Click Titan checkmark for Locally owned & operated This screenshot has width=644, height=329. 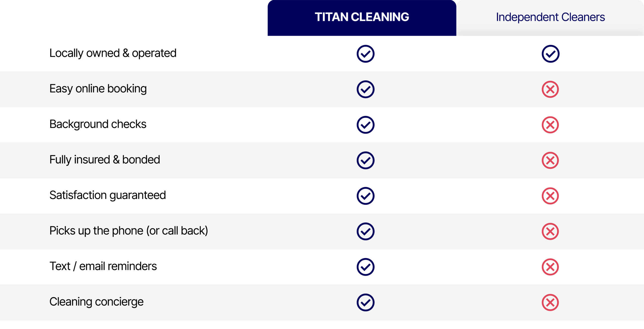pos(365,54)
